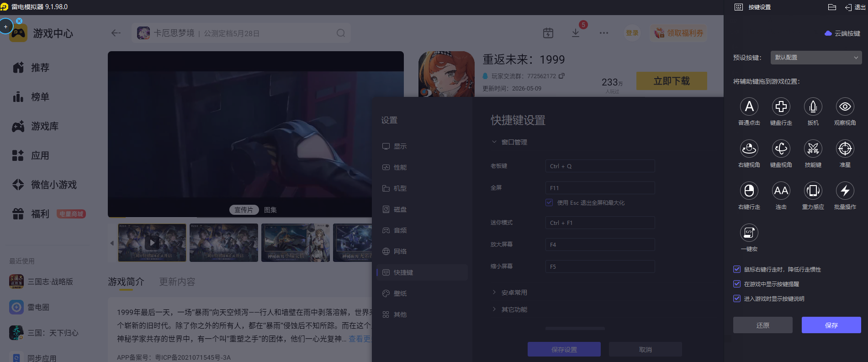Choose the 扳机 trigger key icon
The height and width of the screenshot is (362, 868).
[x=813, y=106]
